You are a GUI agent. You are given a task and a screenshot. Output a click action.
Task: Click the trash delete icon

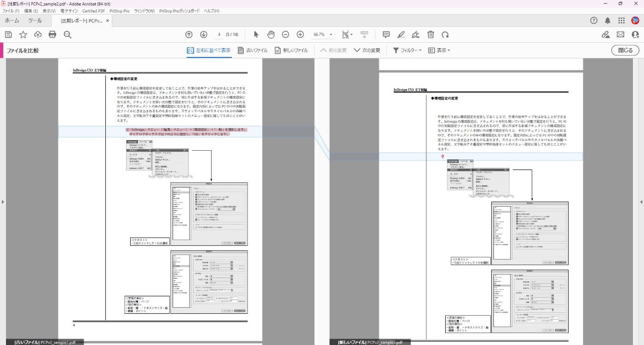[x=431, y=34]
